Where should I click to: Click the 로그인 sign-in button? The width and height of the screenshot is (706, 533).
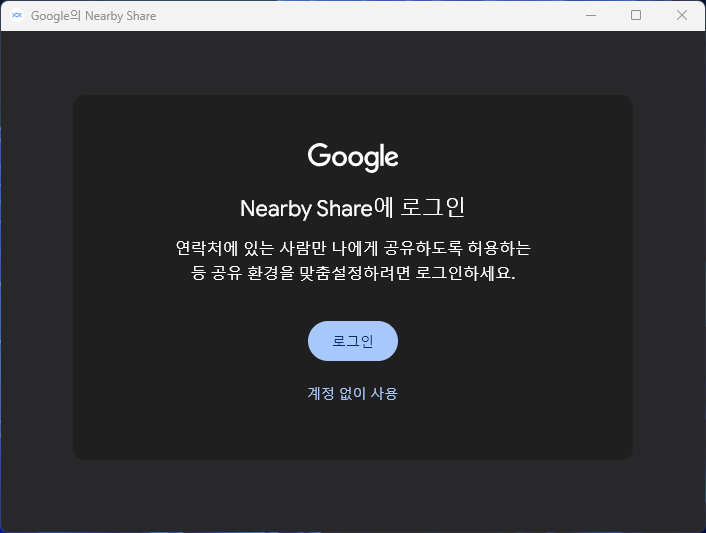tap(353, 341)
